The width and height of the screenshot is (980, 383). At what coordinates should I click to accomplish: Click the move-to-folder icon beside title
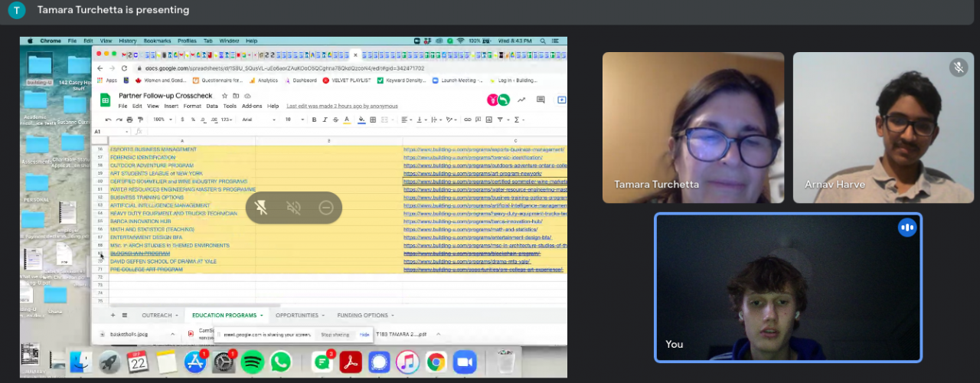point(236,96)
